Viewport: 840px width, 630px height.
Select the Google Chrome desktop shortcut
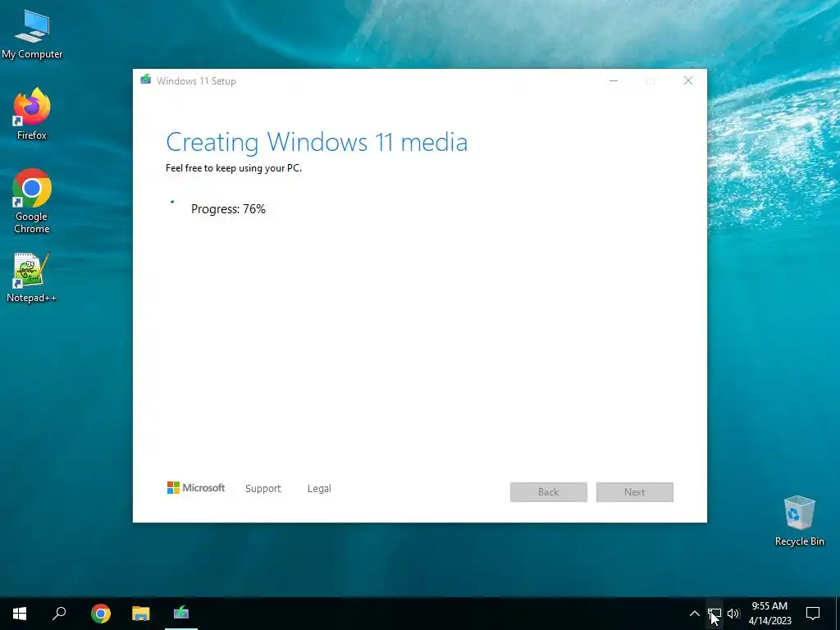click(x=32, y=201)
